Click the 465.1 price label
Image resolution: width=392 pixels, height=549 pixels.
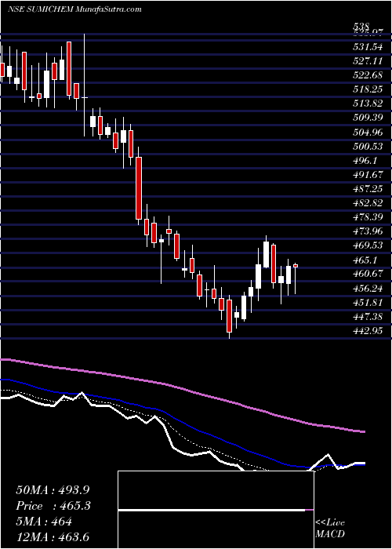pos(367,260)
